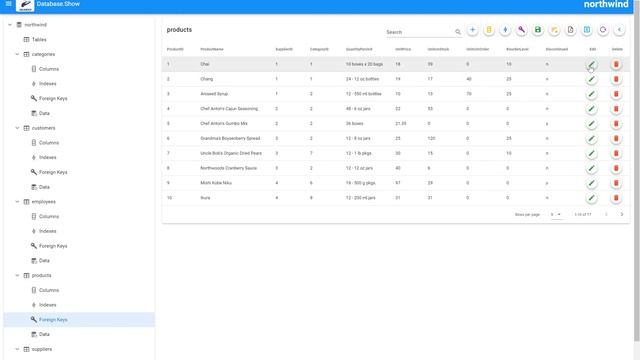
Task: Delete Chef Anton's Gumbo Mix row
Action: pos(616,124)
